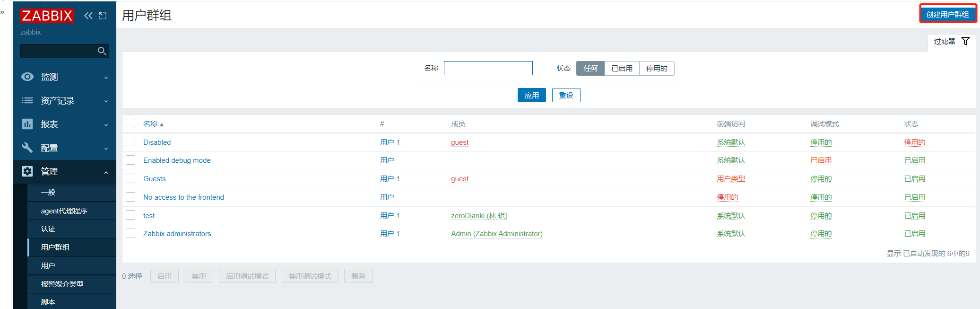Screen dimensions: 980x309
Task: Toggle 停用的 status of Disabled group
Action: pyautogui.click(x=915, y=142)
